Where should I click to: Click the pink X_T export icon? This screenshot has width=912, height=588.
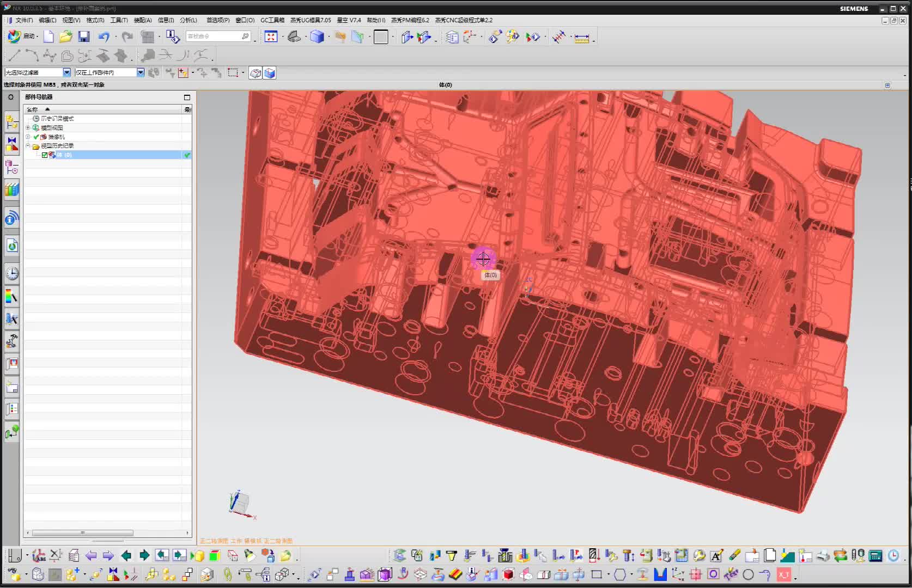[783, 574]
